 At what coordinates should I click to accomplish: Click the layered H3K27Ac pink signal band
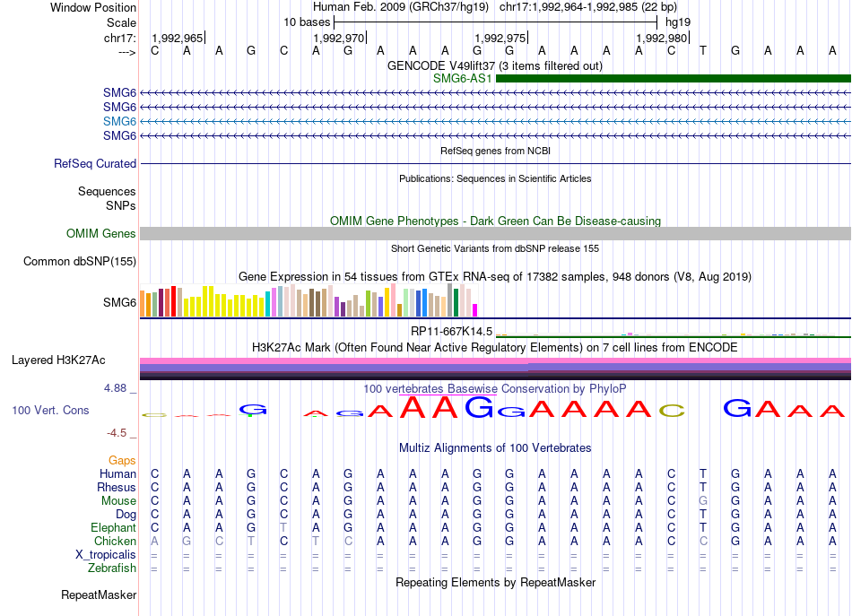click(495, 360)
